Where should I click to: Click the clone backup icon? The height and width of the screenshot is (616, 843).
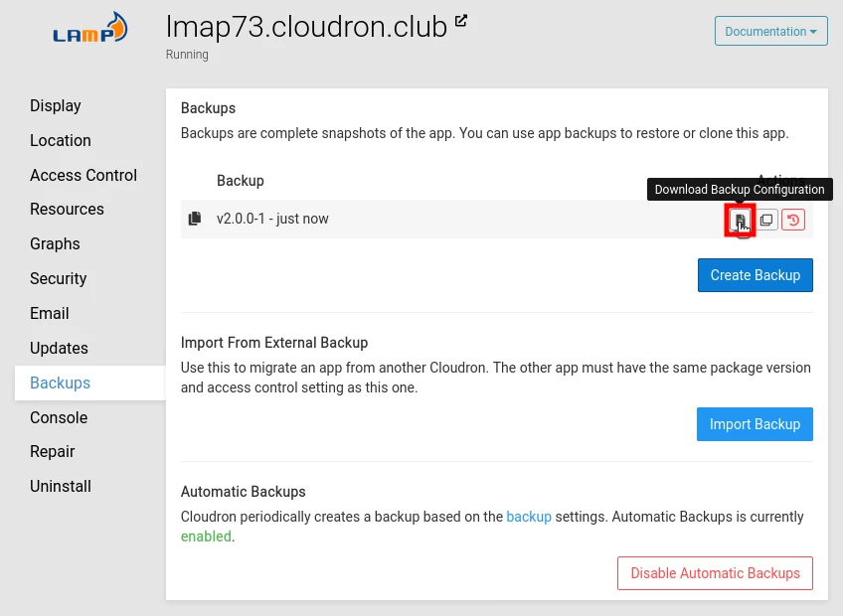[765, 220]
